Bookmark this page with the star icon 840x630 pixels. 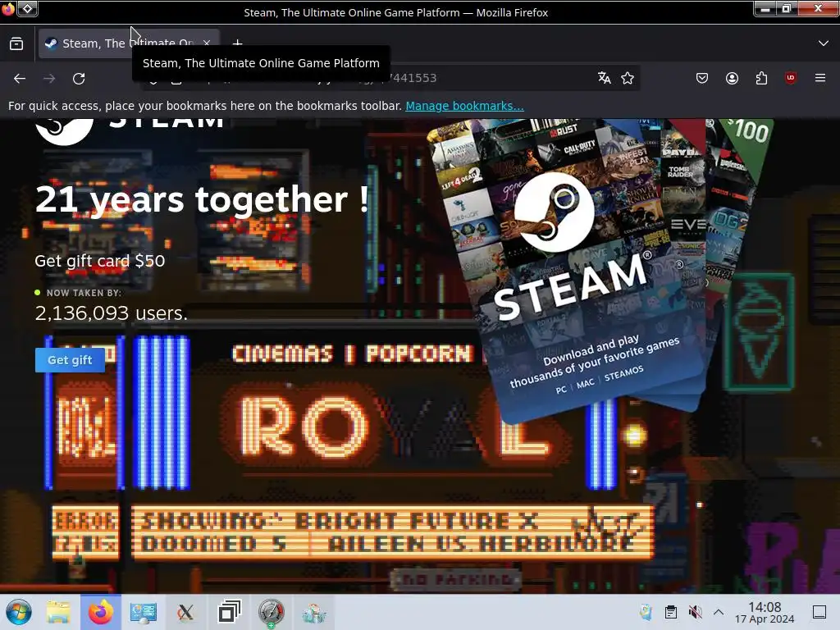click(628, 78)
